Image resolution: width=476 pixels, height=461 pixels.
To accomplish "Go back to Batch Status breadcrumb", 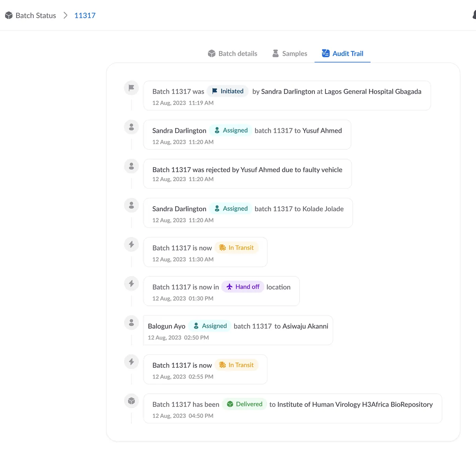I will point(36,15).
